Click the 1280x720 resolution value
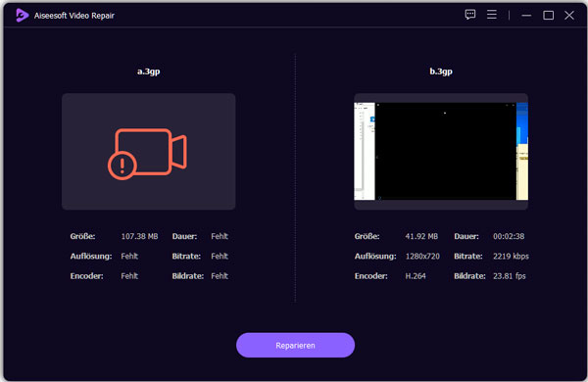Viewport: 588px width, 382px height. [x=422, y=257]
